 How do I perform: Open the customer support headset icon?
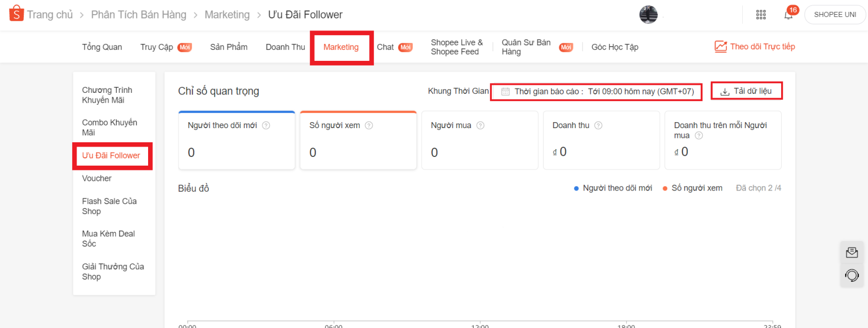coord(852,275)
